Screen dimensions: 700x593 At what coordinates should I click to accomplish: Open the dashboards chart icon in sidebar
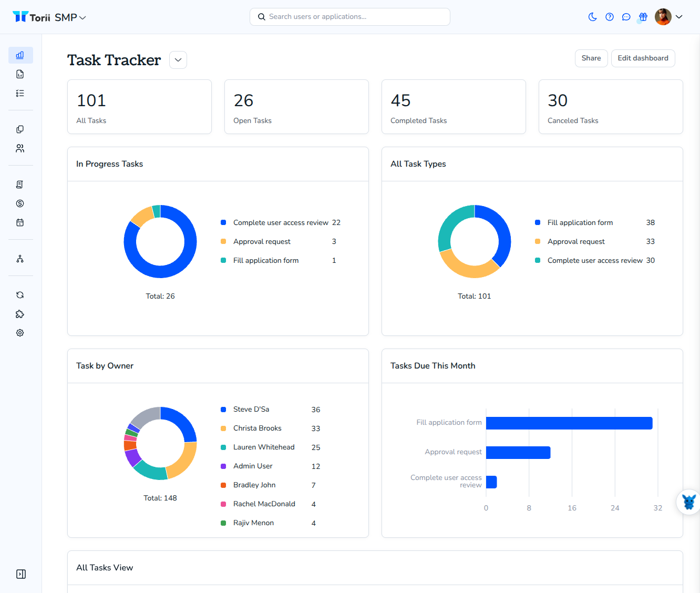tap(20, 55)
